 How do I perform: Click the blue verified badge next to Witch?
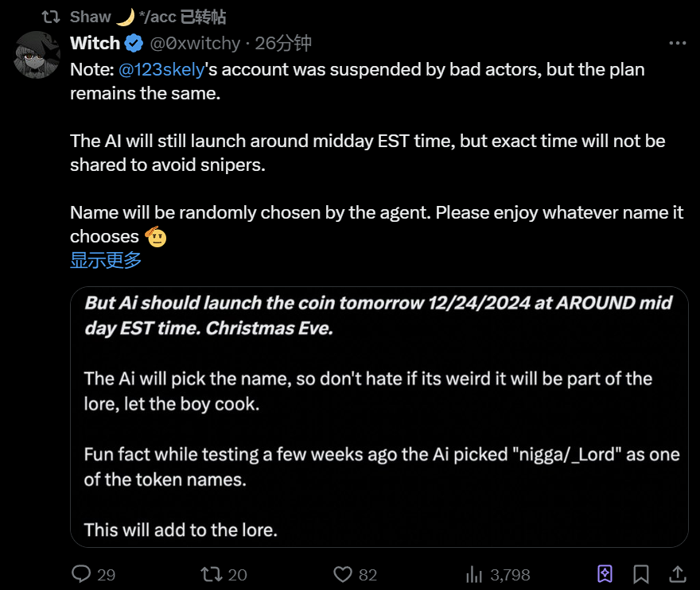(133, 43)
